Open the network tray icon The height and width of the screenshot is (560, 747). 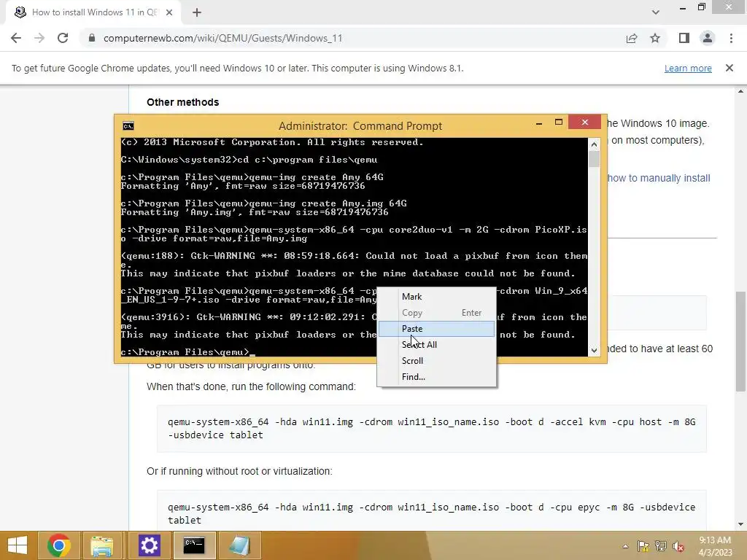point(661,546)
